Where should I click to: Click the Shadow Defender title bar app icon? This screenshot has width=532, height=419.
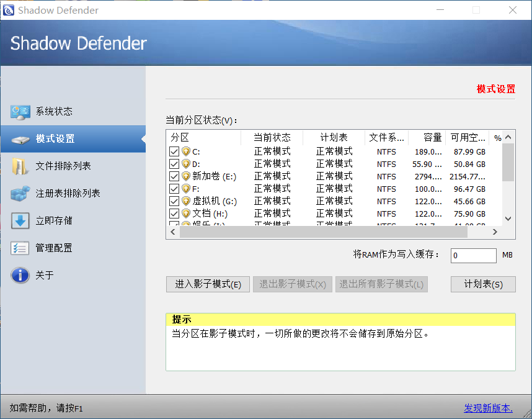(9, 10)
